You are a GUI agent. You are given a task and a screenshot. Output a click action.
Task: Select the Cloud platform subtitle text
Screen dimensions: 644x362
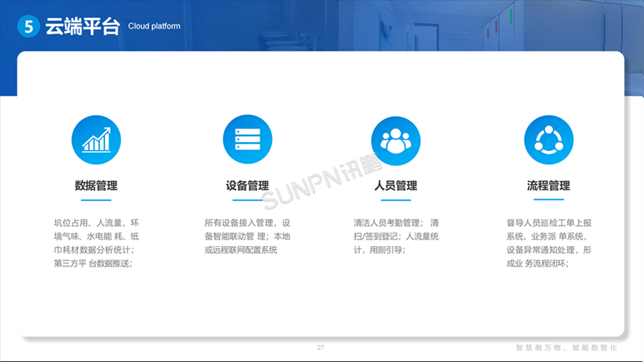pos(154,26)
